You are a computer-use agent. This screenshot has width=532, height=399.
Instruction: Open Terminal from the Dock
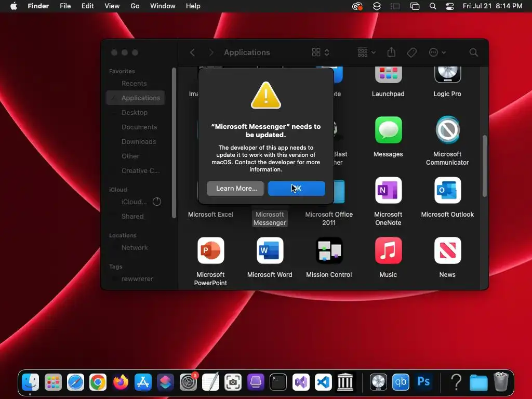[x=278, y=382]
